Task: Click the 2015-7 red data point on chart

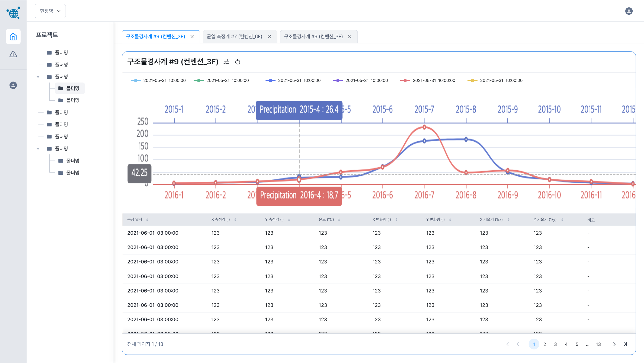Action: [x=424, y=127]
